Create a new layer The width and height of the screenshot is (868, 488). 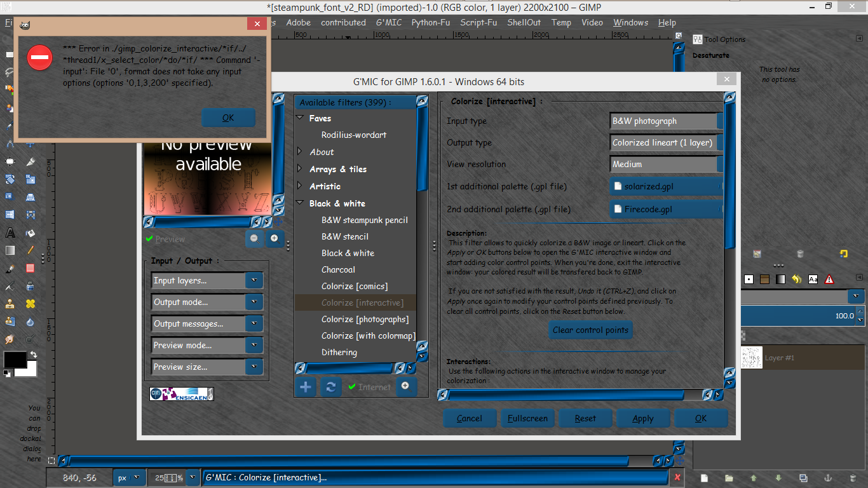coord(704,478)
